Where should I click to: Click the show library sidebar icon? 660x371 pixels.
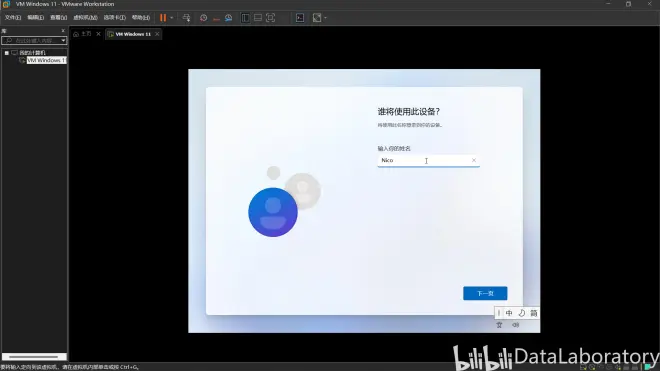click(x=245, y=18)
